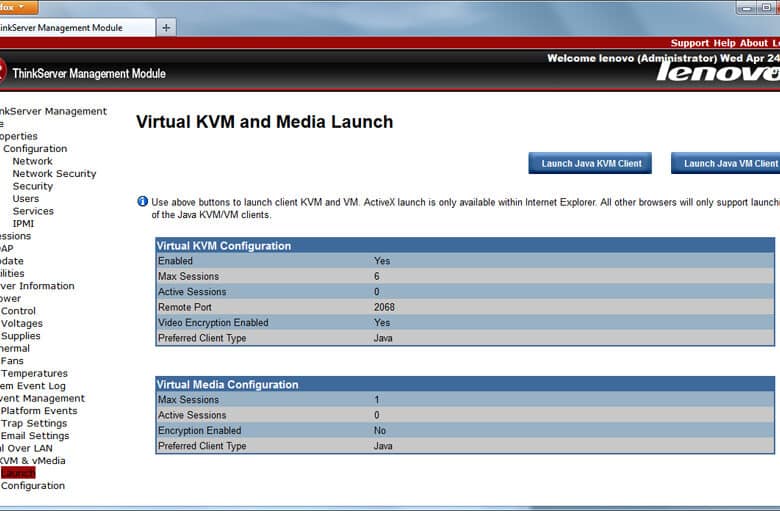Viewport: 780px width, 511px height.
Task: Open the System Event Log
Action: 33,386
